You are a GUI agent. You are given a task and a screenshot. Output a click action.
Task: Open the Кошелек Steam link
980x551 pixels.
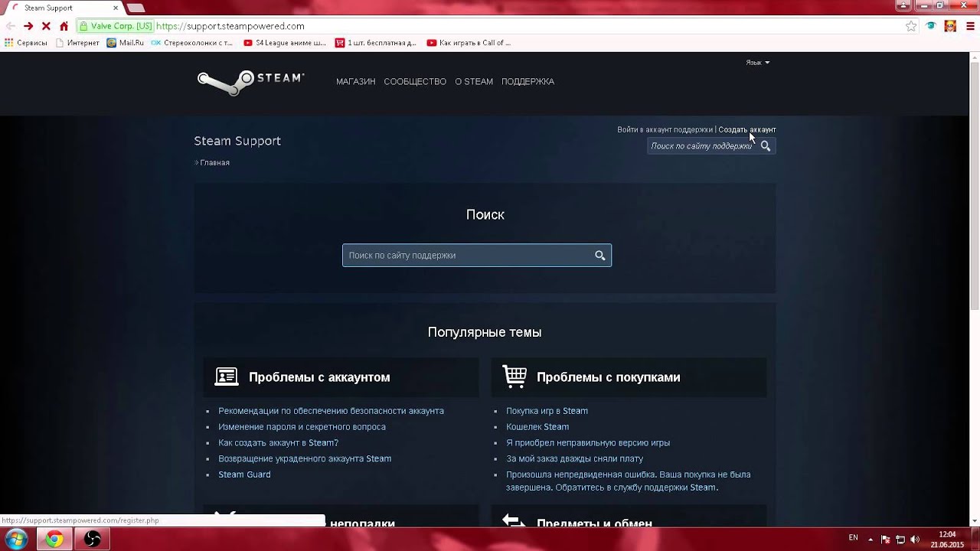pyautogui.click(x=537, y=427)
